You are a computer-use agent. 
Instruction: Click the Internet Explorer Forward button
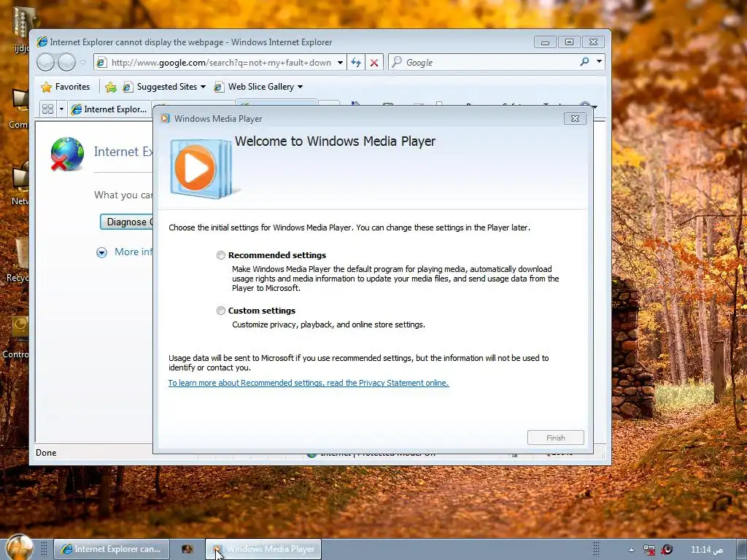66,63
